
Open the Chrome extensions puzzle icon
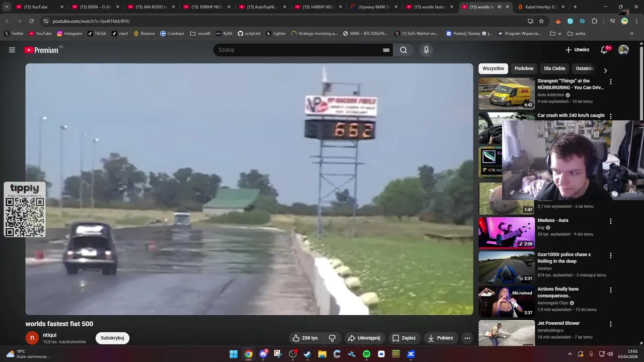tap(594, 21)
